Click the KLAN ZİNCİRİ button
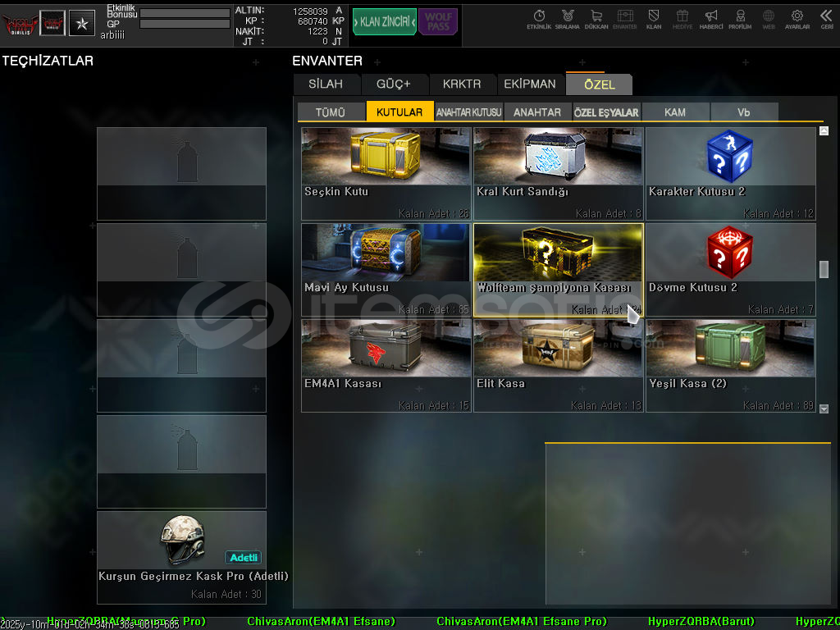 tap(385, 22)
